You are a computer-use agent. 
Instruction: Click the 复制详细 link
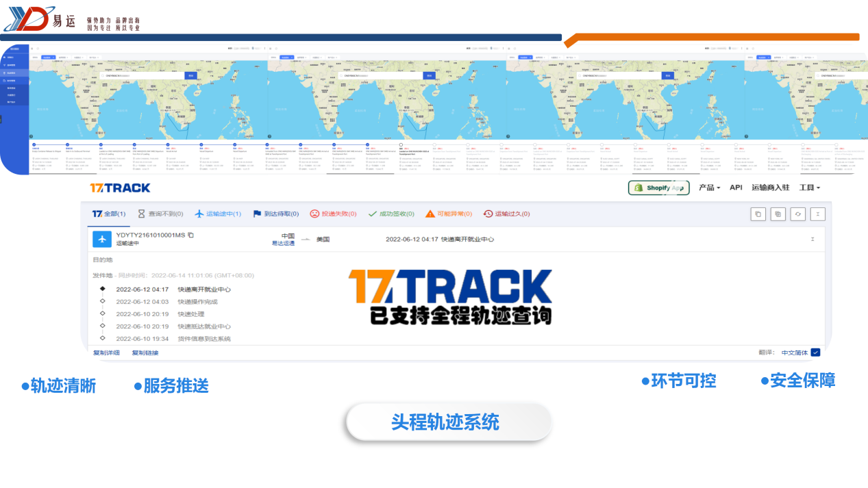tap(106, 352)
